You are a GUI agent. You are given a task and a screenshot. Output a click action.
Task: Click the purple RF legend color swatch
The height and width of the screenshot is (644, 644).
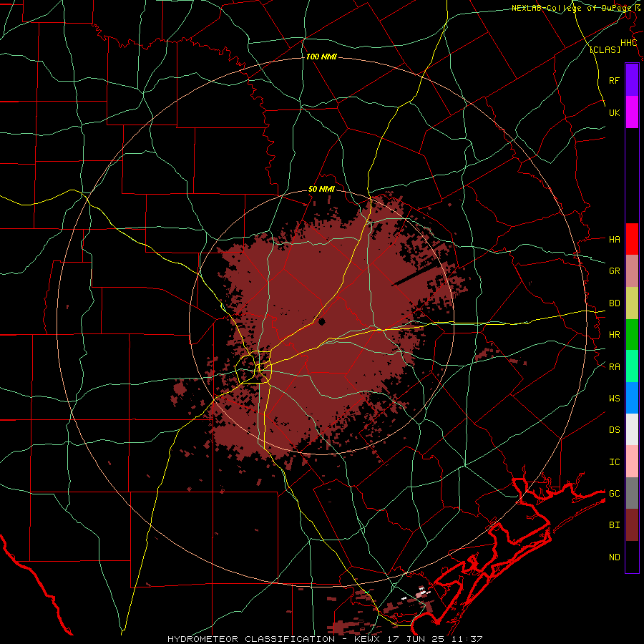pyautogui.click(x=632, y=80)
